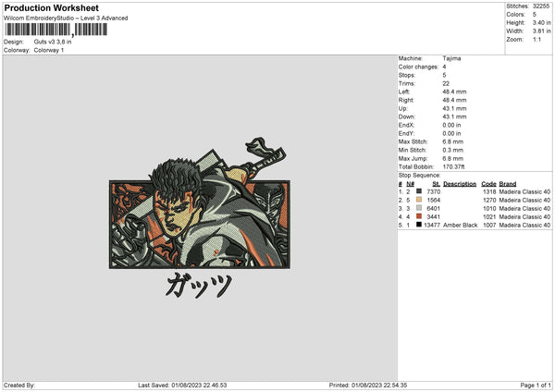Click the dark gray thread swatch coded 1318
Screen dimensions: 555x392
pos(419,191)
